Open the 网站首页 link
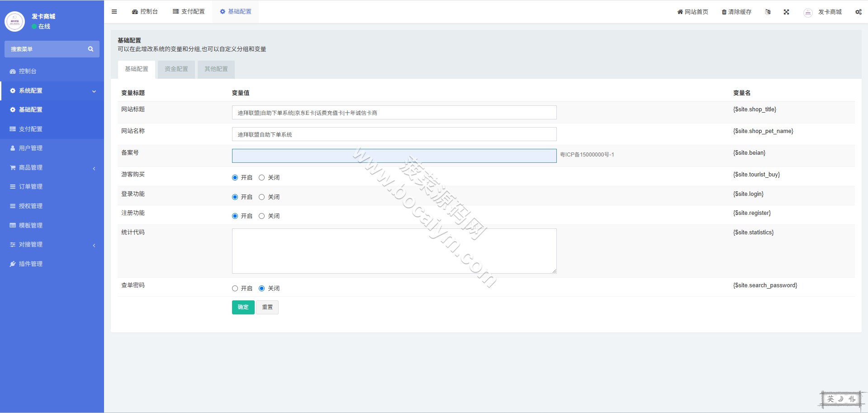This screenshot has height=413, width=868. click(x=693, y=12)
